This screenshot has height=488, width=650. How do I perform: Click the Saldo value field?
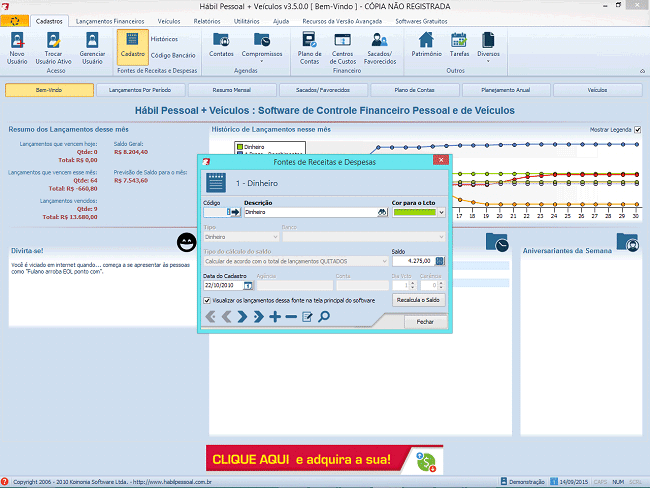(414, 261)
